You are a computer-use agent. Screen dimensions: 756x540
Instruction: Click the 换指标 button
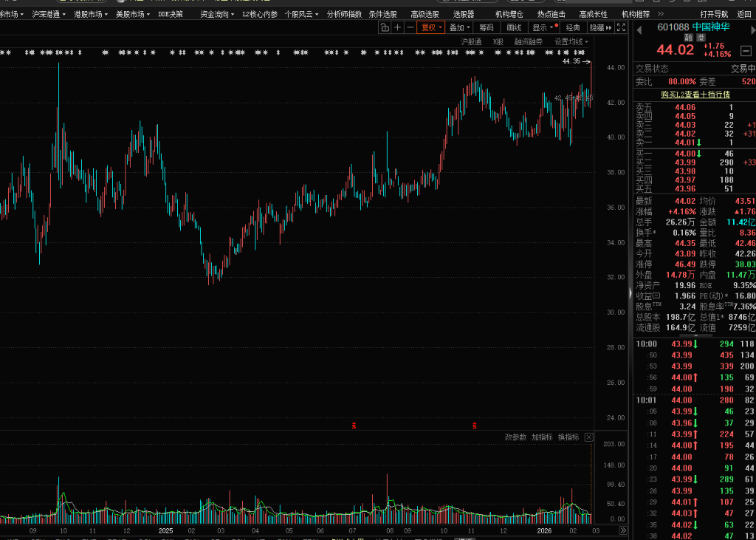568,437
